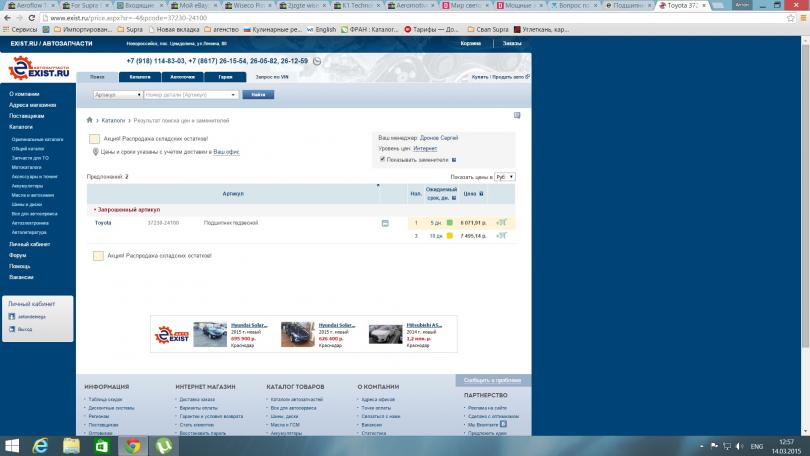Click the help icon beside show replacements

point(454,160)
